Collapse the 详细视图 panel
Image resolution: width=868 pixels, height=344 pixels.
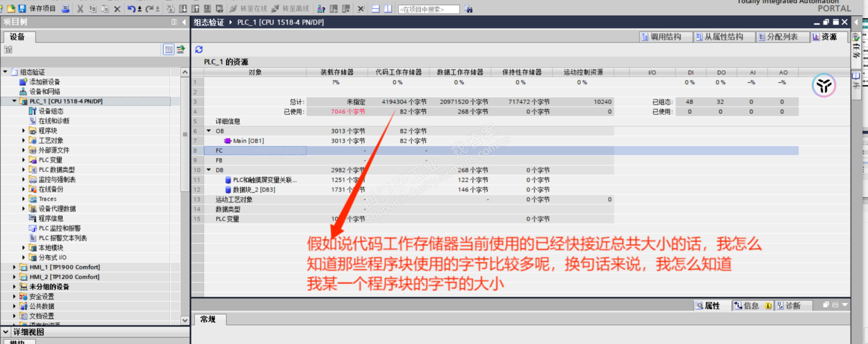(x=6, y=332)
